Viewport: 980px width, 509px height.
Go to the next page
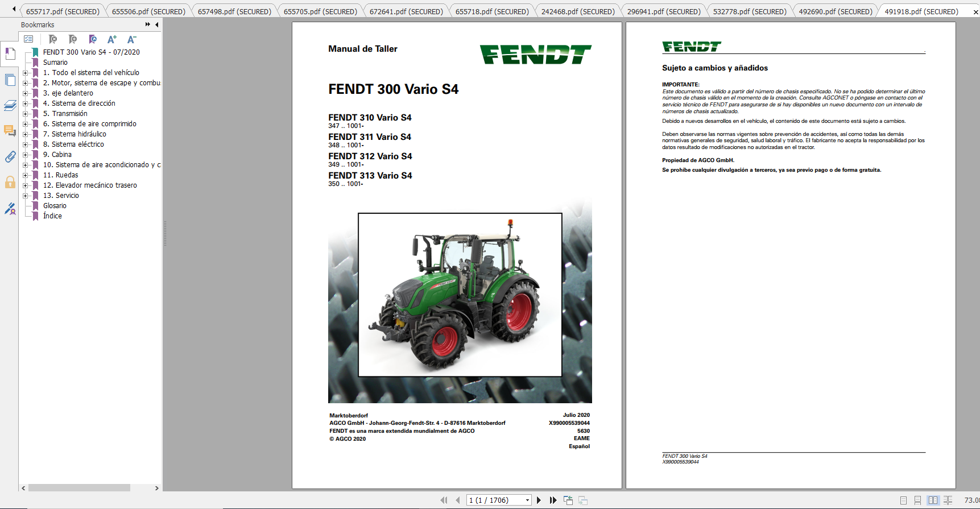point(539,500)
